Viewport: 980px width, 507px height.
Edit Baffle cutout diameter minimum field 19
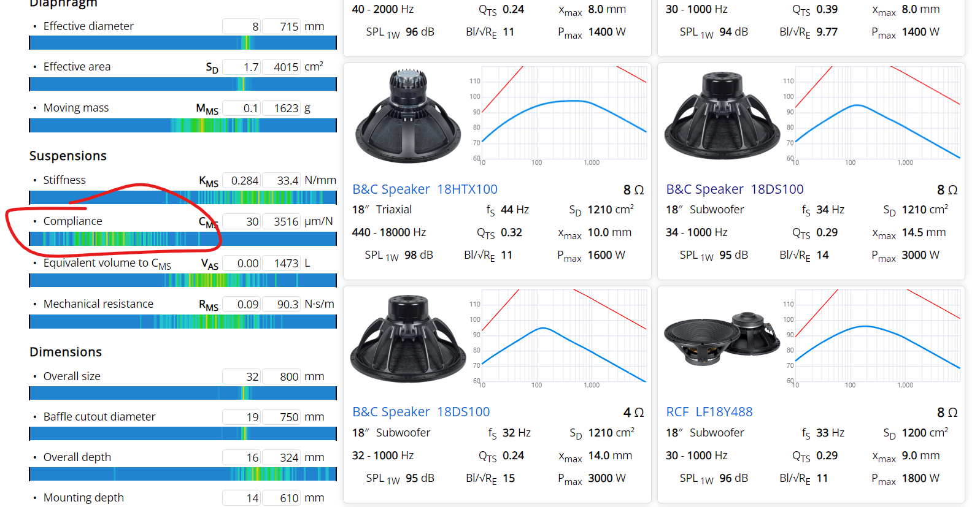pos(241,417)
